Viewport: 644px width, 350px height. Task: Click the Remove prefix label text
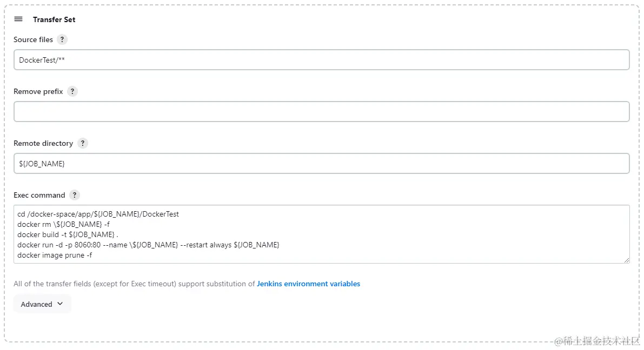point(38,91)
